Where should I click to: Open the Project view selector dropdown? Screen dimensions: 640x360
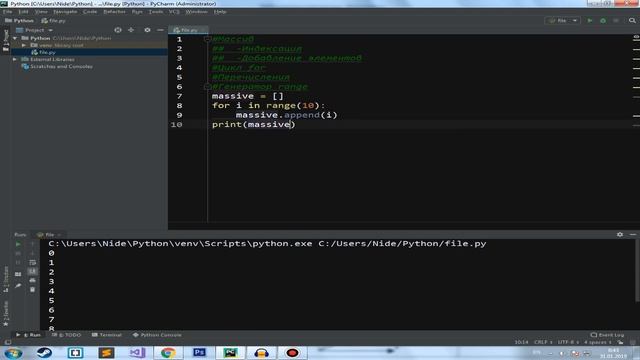point(35,30)
